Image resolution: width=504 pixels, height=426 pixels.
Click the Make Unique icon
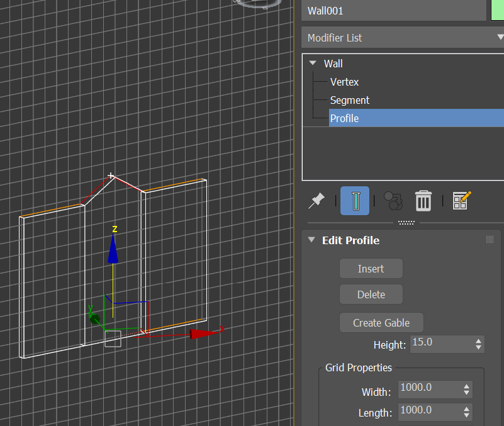[392, 200]
